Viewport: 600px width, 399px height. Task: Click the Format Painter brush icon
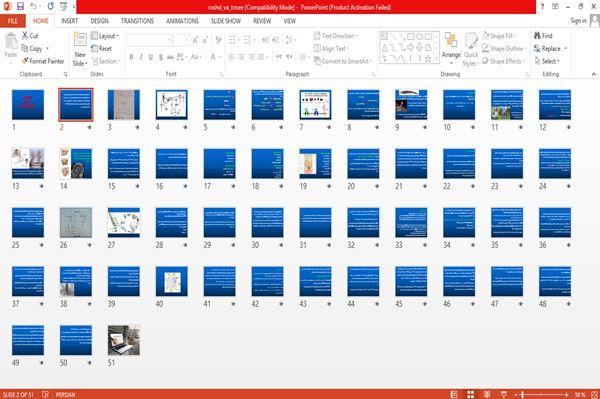(25, 61)
